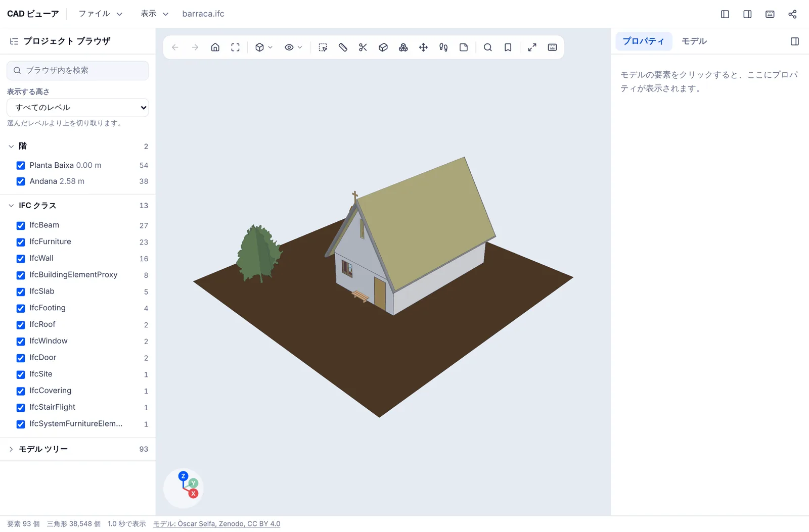Image resolution: width=809 pixels, height=532 pixels.
Task: Toggle the IfcWall checkbox
Action: (21, 259)
